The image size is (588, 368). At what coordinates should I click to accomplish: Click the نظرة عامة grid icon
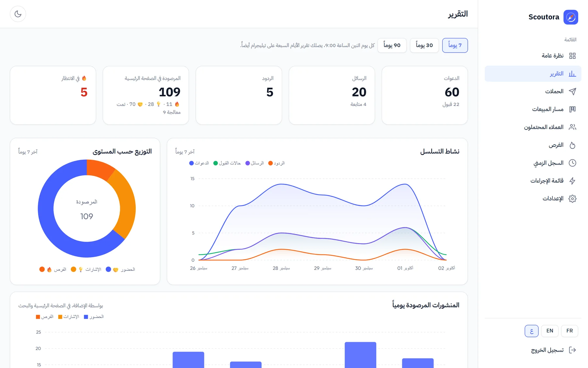572,56
